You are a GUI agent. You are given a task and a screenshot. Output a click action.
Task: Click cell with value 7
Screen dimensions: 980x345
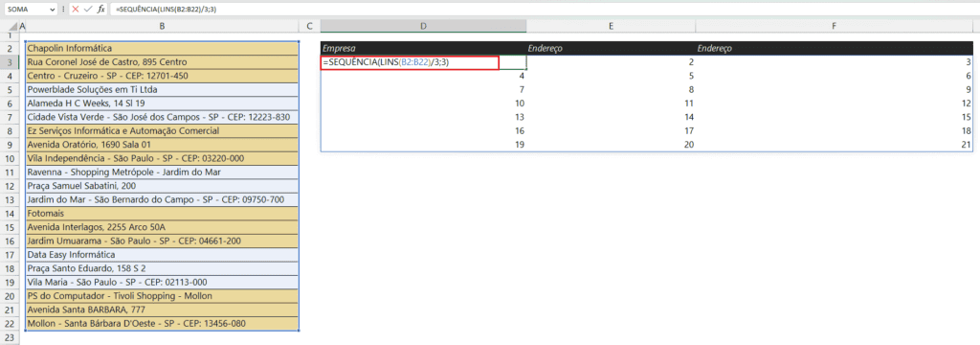coord(423,89)
